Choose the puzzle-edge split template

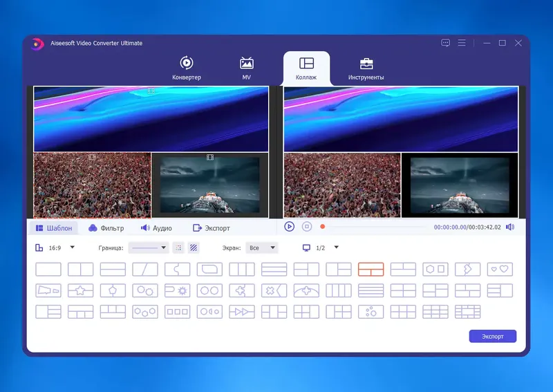click(178, 269)
